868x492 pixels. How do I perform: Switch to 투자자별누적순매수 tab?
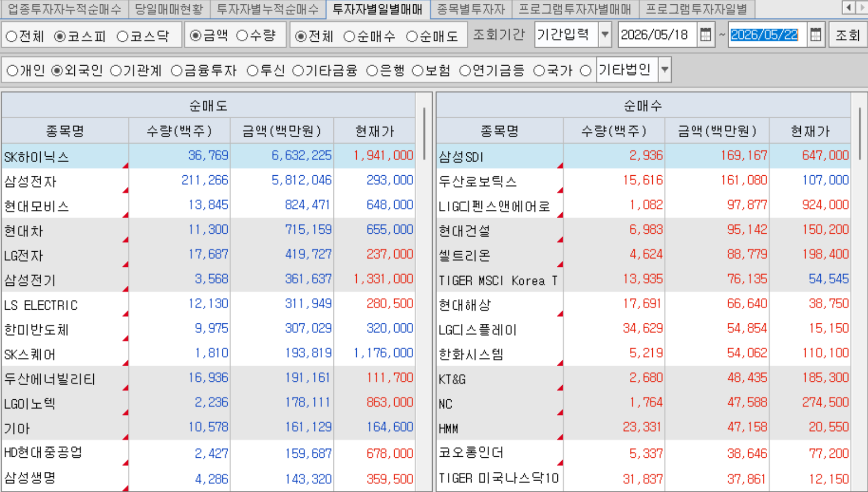[x=268, y=9]
